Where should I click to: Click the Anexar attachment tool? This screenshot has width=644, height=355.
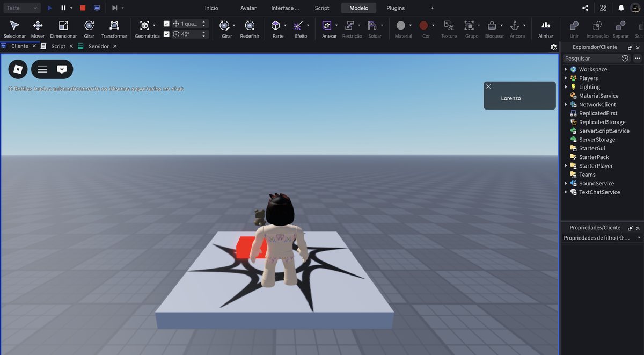tap(327, 25)
